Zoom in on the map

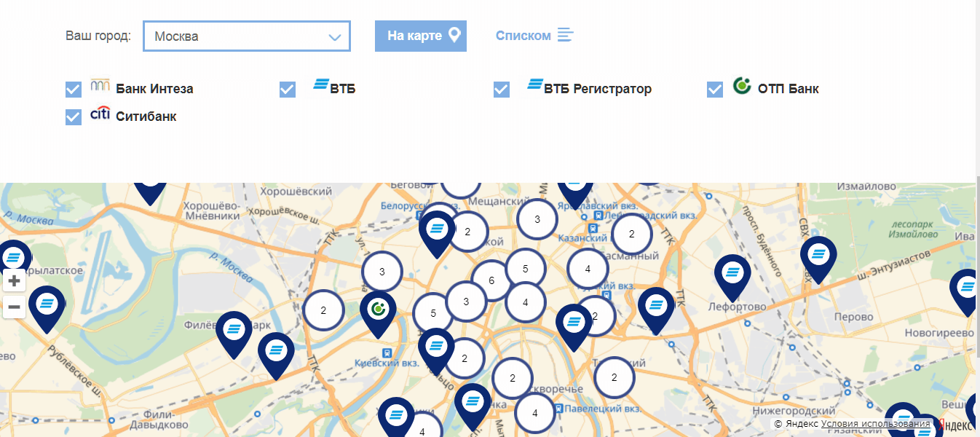(14, 280)
